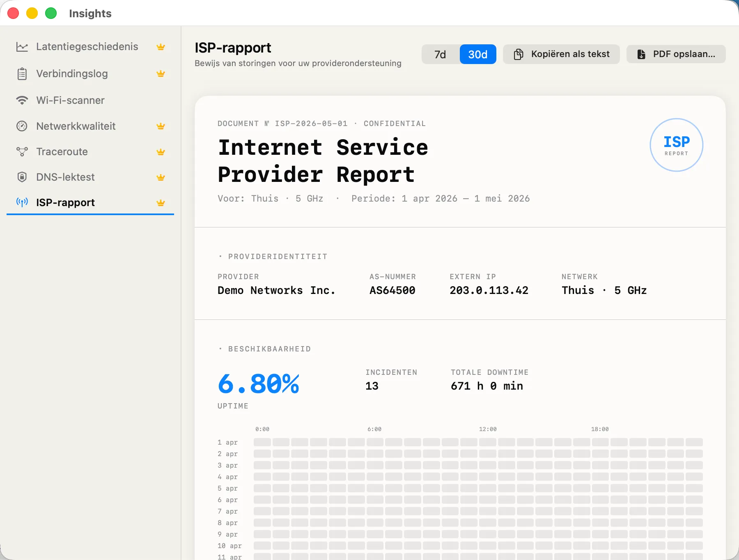This screenshot has width=739, height=560.
Task: Click total downtime 671 h 0 min
Action: (487, 386)
